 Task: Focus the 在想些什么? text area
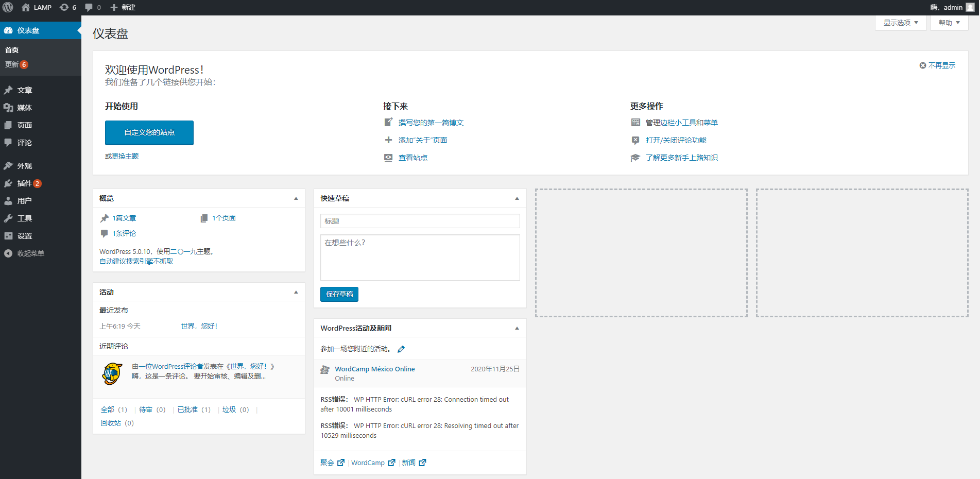click(x=420, y=258)
